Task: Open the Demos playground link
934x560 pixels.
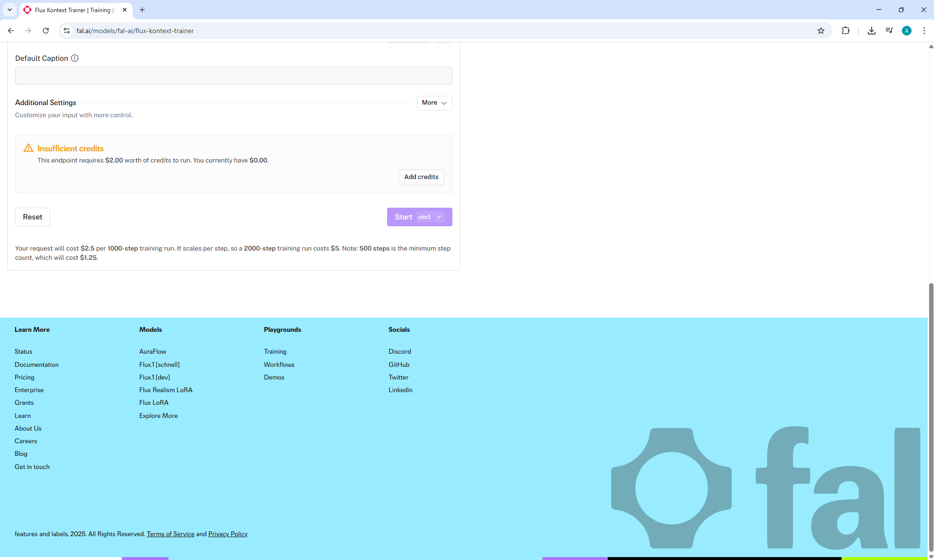Action: pos(274,377)
